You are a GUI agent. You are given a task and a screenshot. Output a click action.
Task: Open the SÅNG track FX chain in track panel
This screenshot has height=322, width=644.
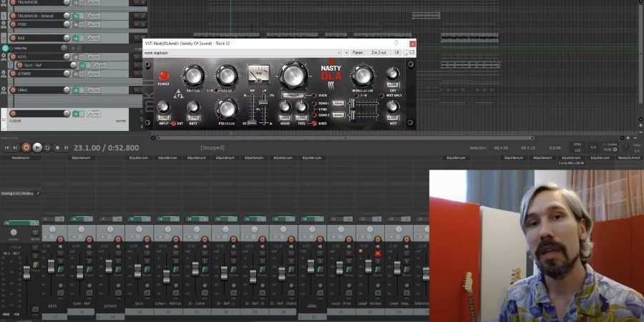coord(76,90)
